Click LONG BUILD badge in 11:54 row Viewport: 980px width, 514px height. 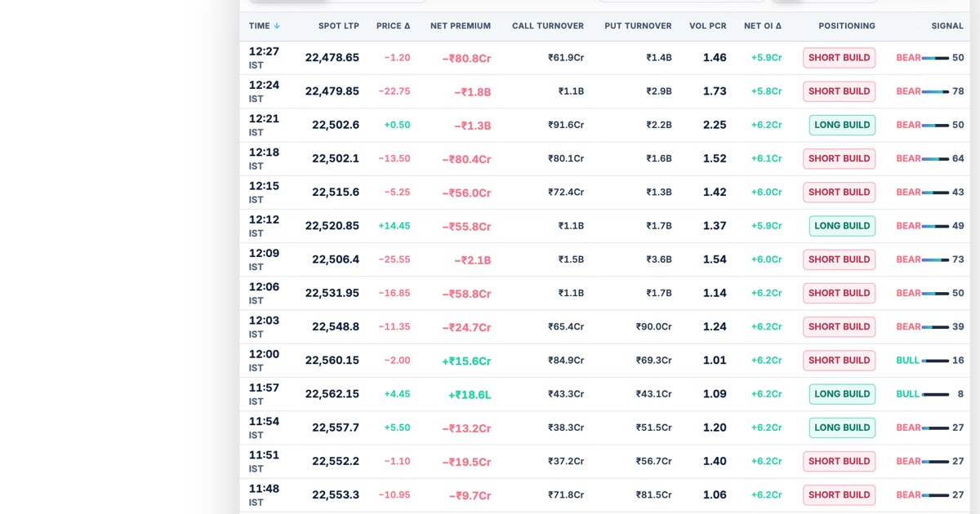(842, 428)
